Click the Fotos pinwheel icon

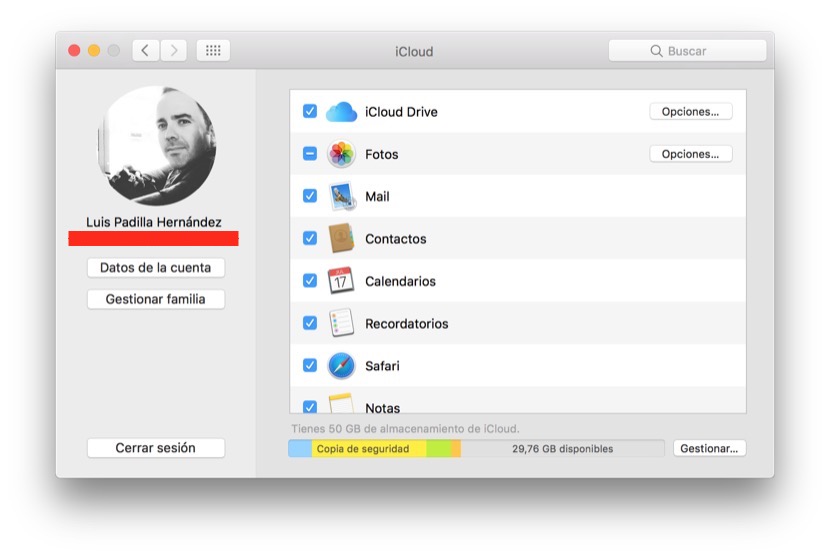pos(341,154)
